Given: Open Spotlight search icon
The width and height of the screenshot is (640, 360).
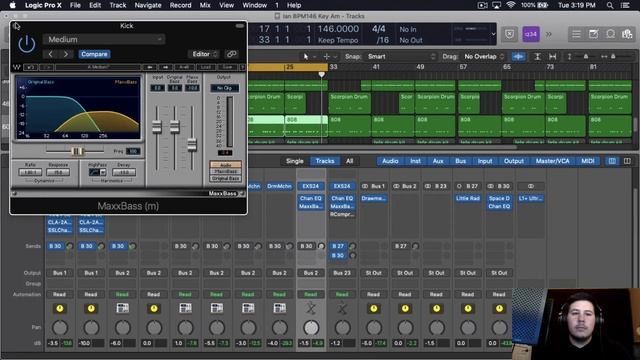Looking at the screenshot, I should pos(610,5).
